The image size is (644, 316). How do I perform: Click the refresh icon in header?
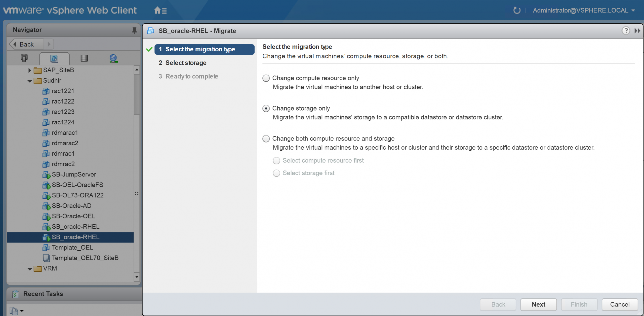coord(516,10)
